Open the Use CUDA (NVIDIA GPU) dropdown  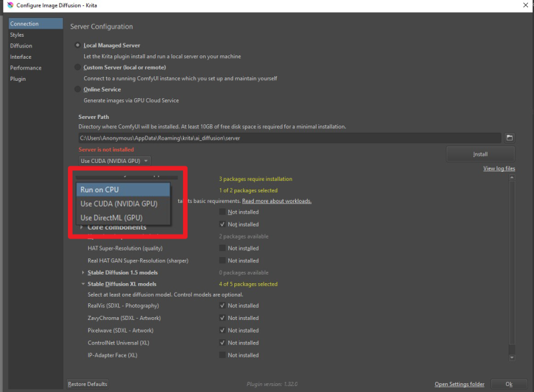point(114,161)
